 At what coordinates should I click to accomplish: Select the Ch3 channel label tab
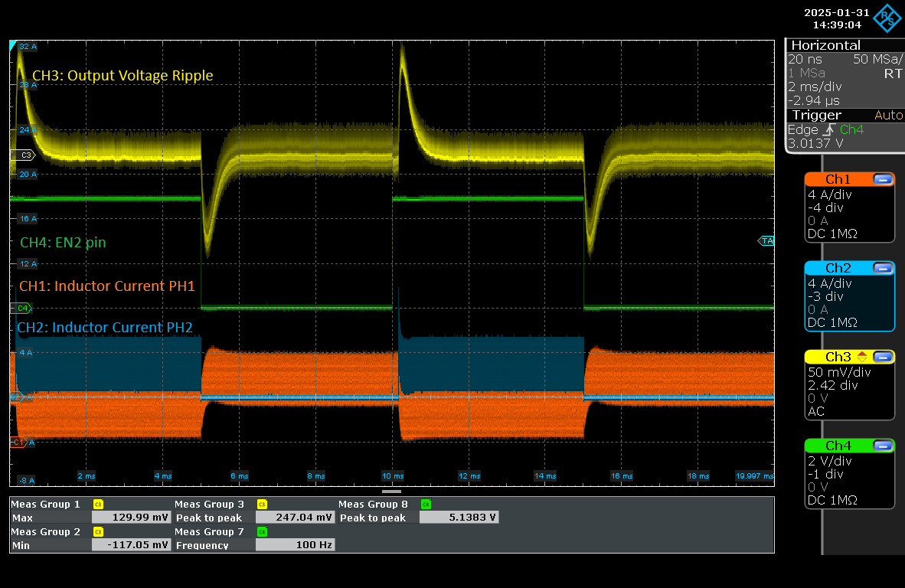point(838,357)
